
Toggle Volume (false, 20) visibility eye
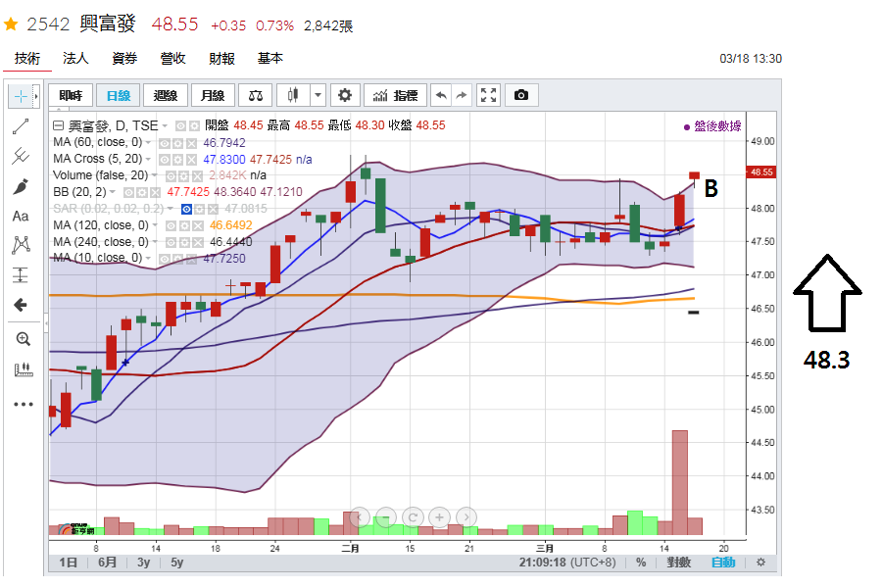point(170,176)
